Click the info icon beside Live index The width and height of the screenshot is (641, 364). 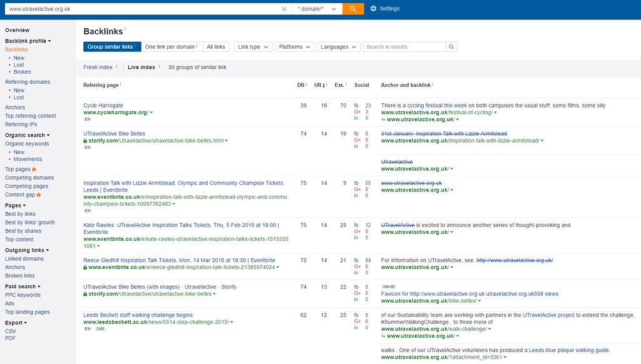[160, 66]
